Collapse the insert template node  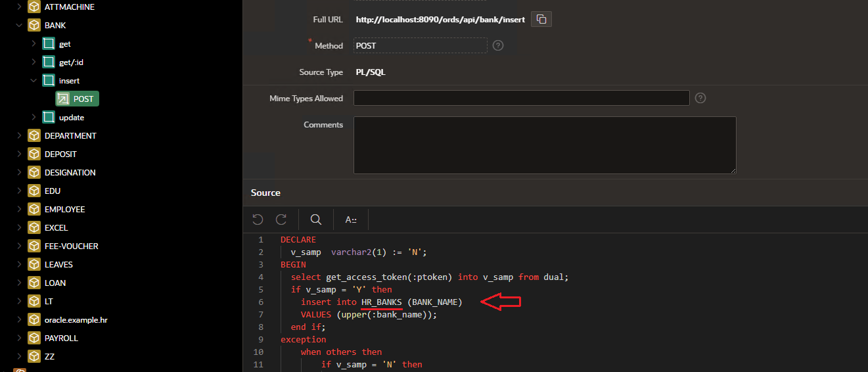point(34,81)
